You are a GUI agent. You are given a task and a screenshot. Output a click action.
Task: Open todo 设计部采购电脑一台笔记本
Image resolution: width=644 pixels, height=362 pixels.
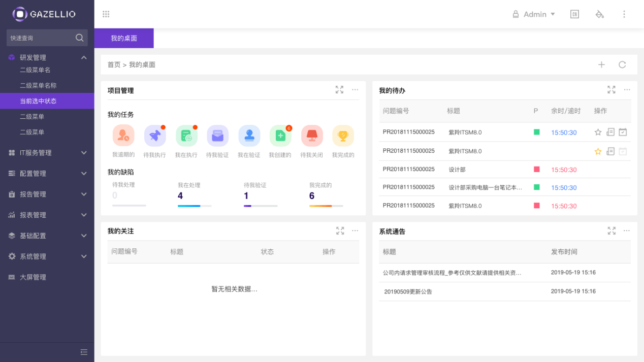click(486, 187)
